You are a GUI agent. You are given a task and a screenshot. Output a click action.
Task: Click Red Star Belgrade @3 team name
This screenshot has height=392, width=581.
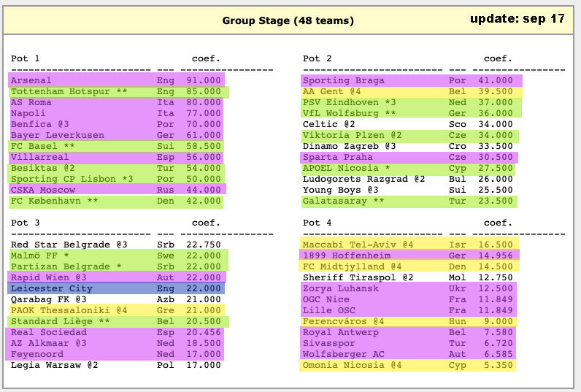pos(69,245)
